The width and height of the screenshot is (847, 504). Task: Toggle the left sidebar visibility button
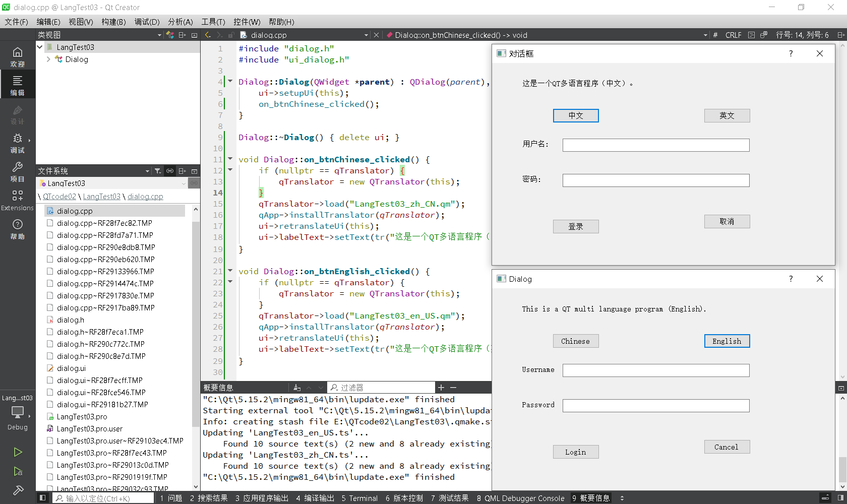coord(43,498)
